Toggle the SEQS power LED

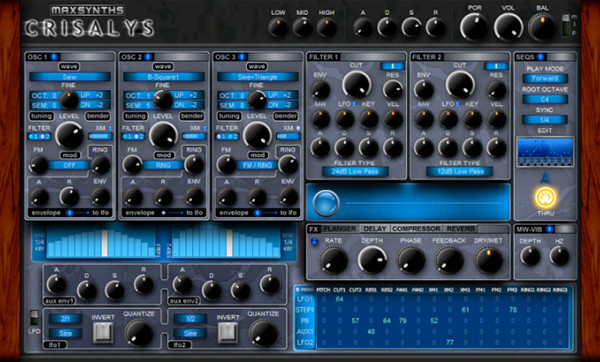pyautogui.click(x=541, y=57)
